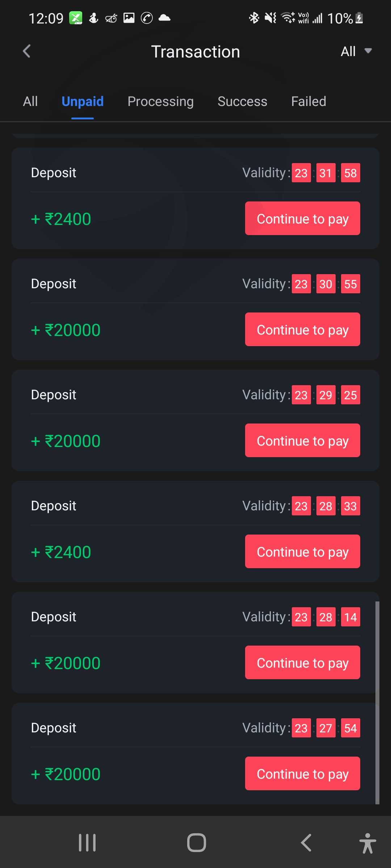The width and height of the screenshot is (391, 868).
Task: Continue to pay deposit with validity 23:28:14
Action: 302,663
